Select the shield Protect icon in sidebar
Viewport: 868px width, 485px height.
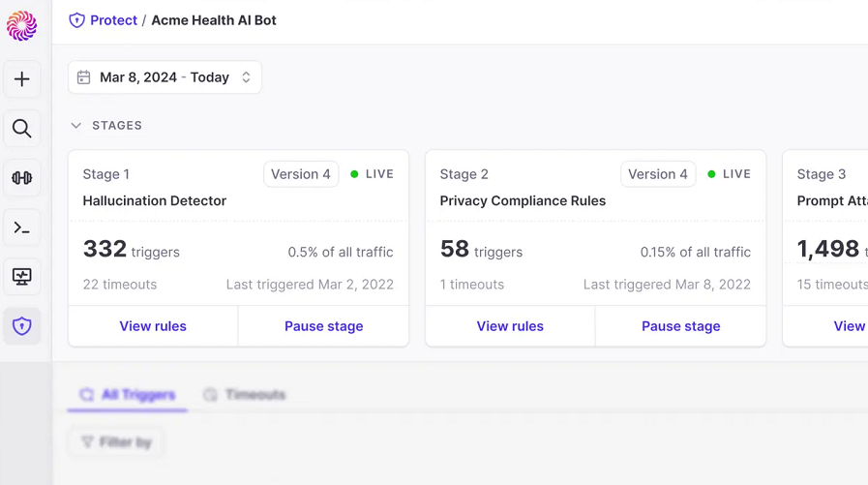coord(22,326)
